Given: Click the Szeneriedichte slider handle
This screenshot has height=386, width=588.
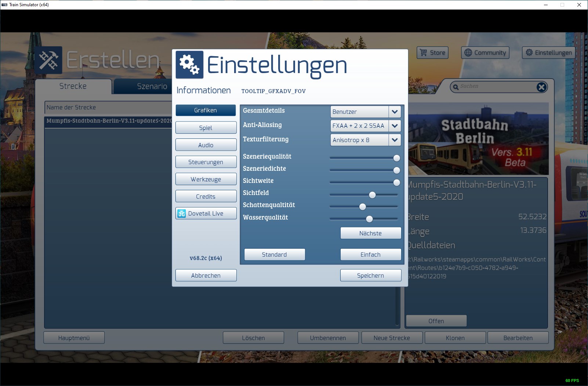Looking at the screenshot, I should [x=396, y=170].
